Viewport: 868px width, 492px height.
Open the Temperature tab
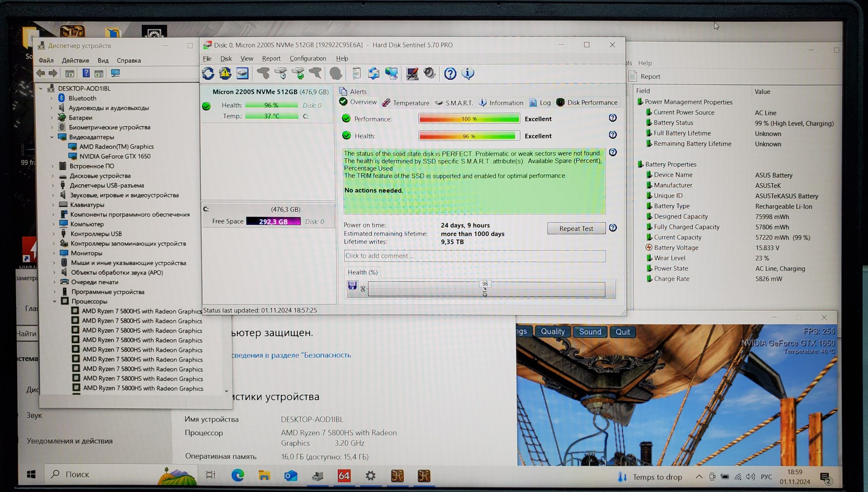pyautogui.click(x=406, y=103)
